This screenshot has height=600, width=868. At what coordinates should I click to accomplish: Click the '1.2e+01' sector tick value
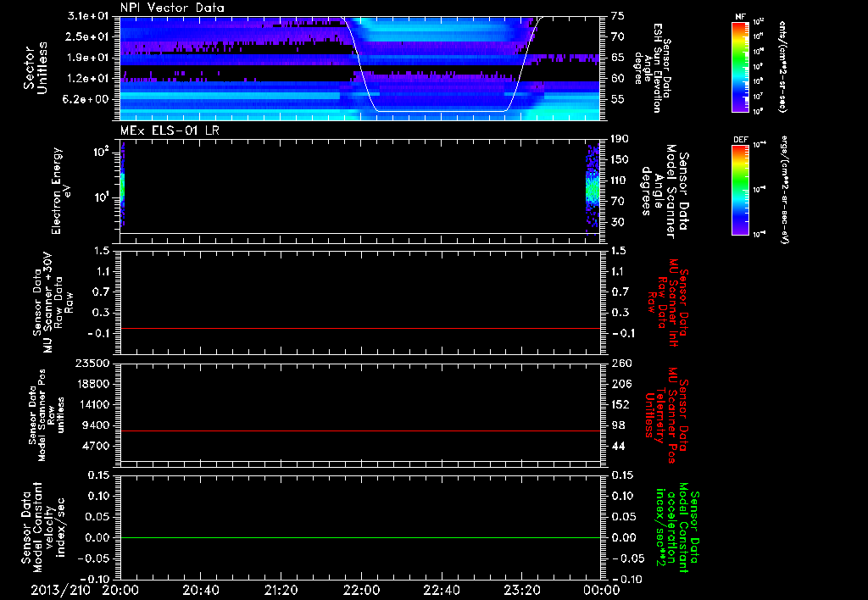(x=87, y=79)
